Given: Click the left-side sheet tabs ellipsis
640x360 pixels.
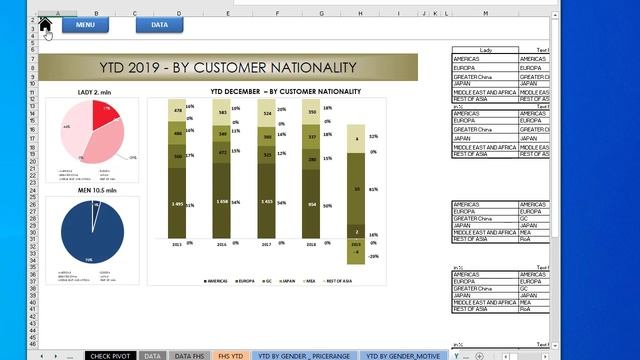Looking at the screenshot, I should (x=70, y=357).
